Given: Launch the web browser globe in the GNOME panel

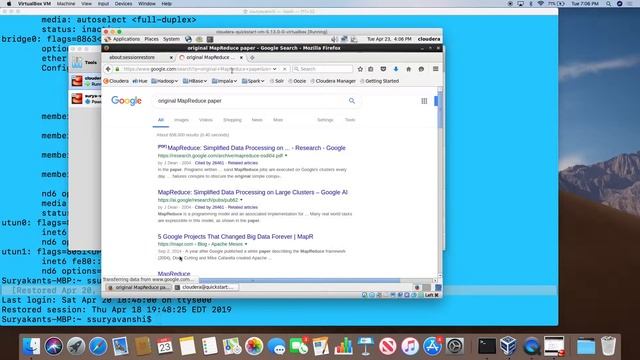Looking at the screenshot, I should click(188, 39).
